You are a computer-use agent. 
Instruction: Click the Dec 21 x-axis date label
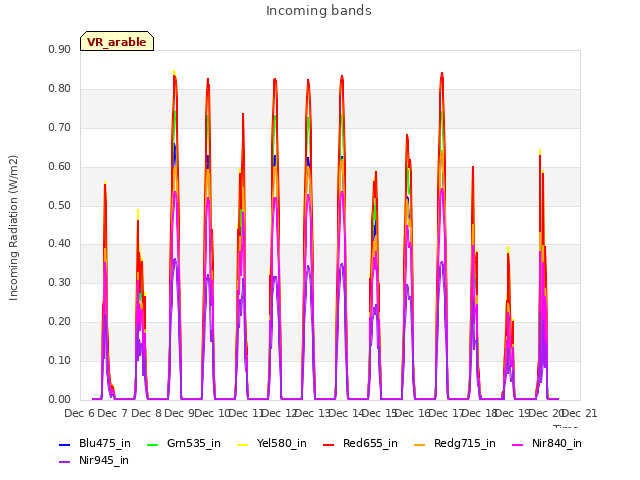(580, 413)
